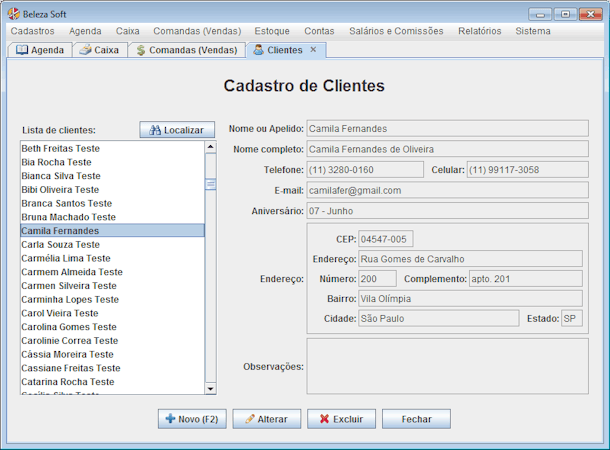The image size is (610, 450).
Task: Click the cash register icon on Caixa tab
Action: pyautogui.click(x=85, y=50)
